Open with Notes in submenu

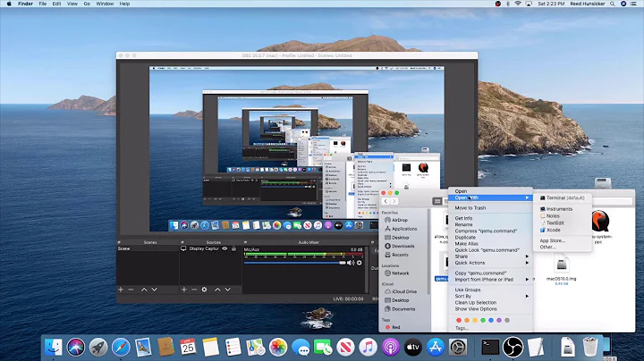pos(549,215)
